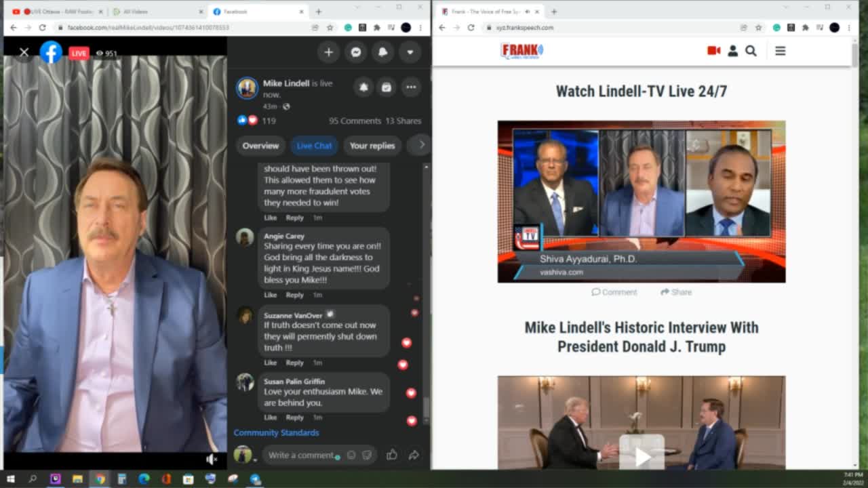This screenshot has height=488, width=868.
Task: Open the Facebook notifications bell in header
Action: click(x=382, y=52)
